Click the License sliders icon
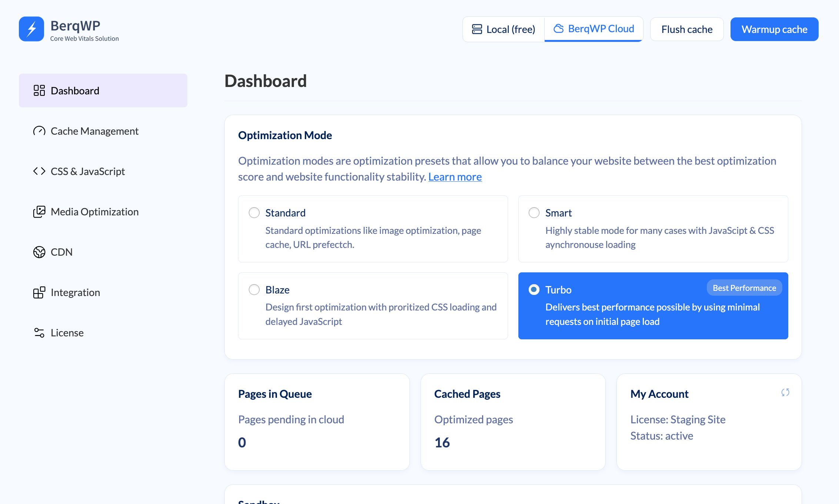Viewport: 839px width, 504px height. click(39, 333)
